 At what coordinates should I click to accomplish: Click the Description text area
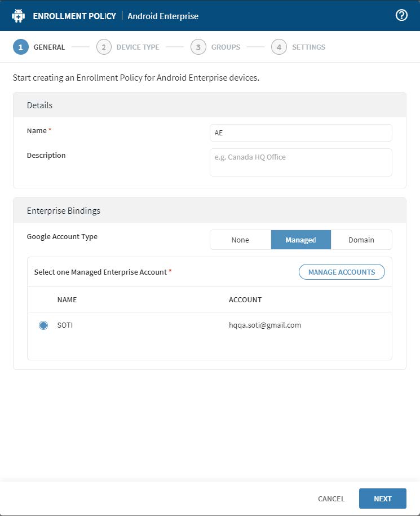pos(300,162)
